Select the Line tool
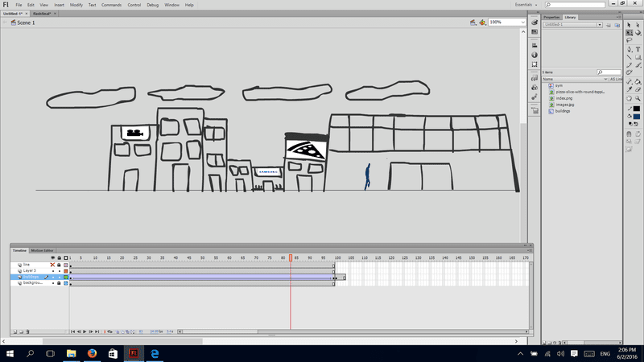 pos(629,57)
